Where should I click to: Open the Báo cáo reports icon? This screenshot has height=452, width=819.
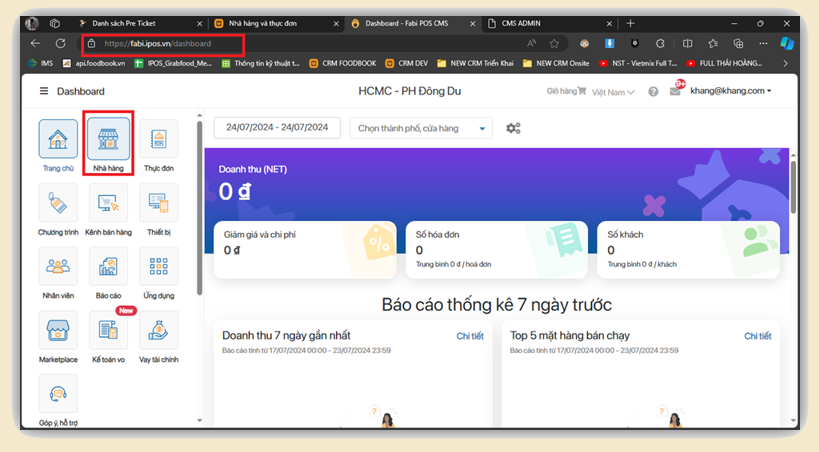pos(108,267)
